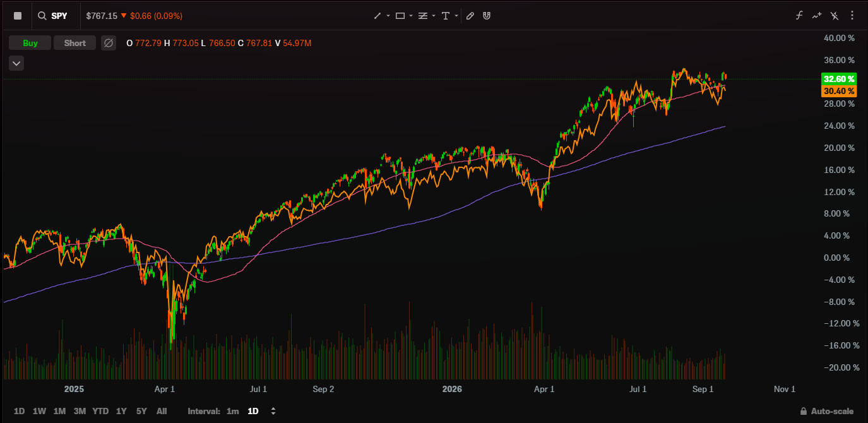This screenshot has width=868, height=423.
Task: Choose the text annotation tool
Action: [x=446, y=16]
